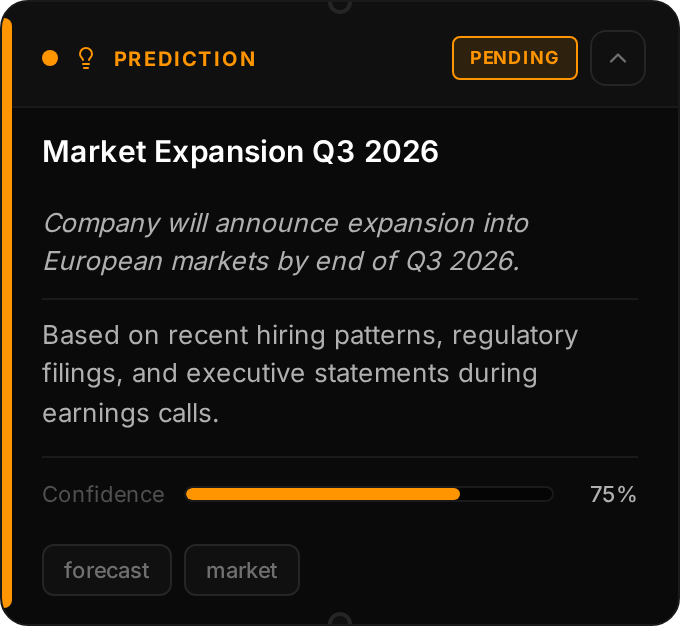Collapse the prediction card with the chevron
The height and width of the screenshot is (626, 680).
pos(618,58)
